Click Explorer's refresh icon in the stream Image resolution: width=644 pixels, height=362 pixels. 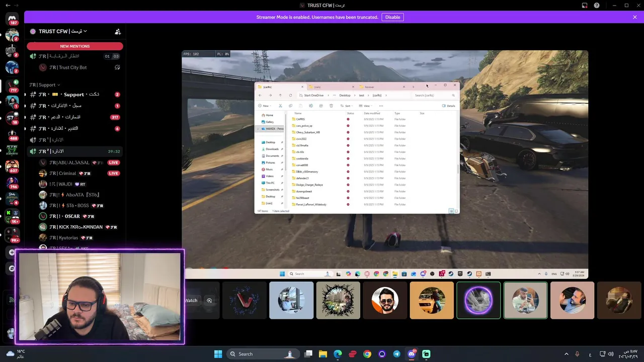(x=290, y=96)
